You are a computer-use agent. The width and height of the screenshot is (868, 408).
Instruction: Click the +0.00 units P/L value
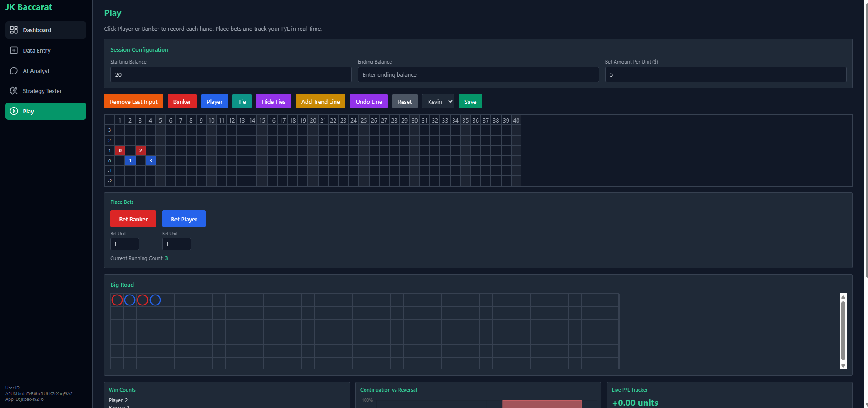(x=635, y=403)
